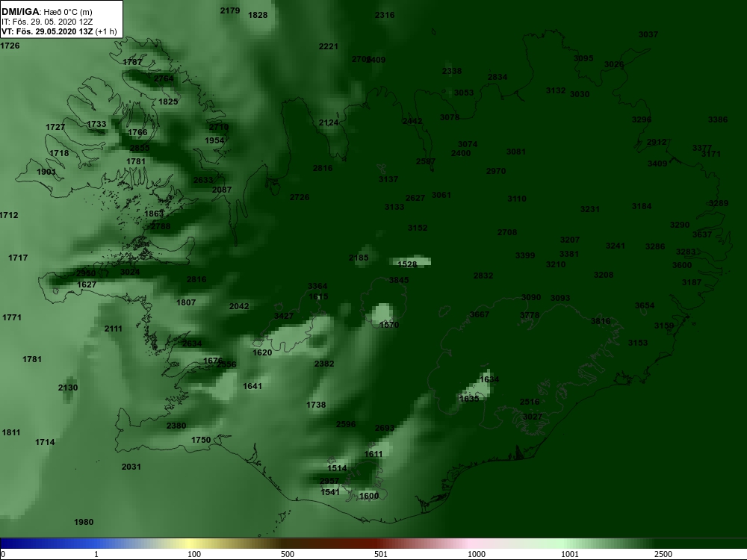Click the map value 2633
747x560 pixels.
[x=203, y=181]
